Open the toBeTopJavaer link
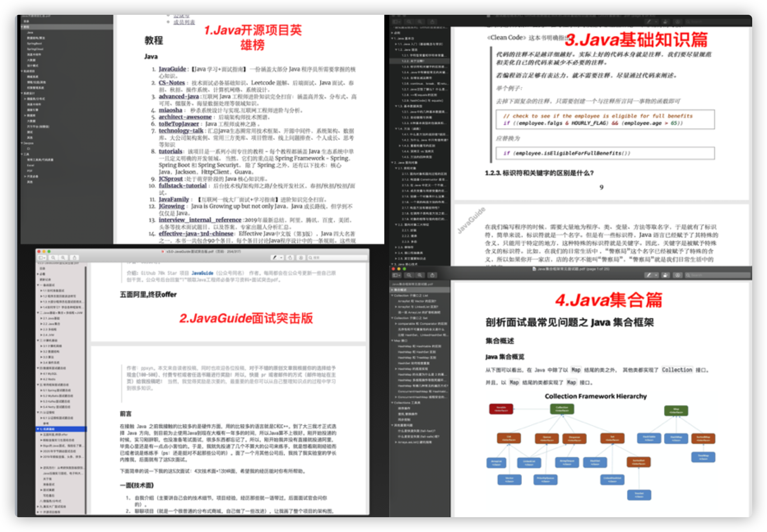 (x=179, y=124)
